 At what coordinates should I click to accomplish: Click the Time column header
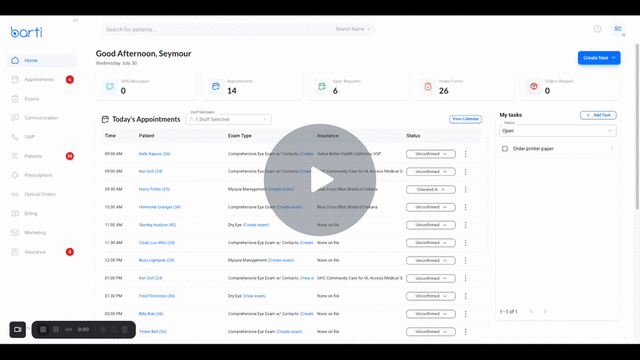110,136
